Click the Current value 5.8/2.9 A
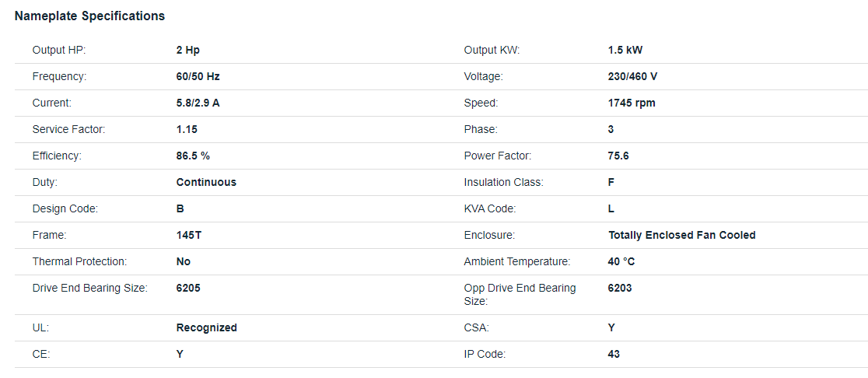This screenshot has width=868, height=378. pos(198,103)
